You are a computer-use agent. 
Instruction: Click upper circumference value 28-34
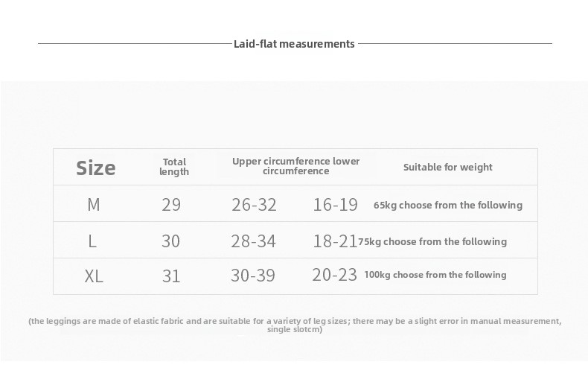click(254, 241)
